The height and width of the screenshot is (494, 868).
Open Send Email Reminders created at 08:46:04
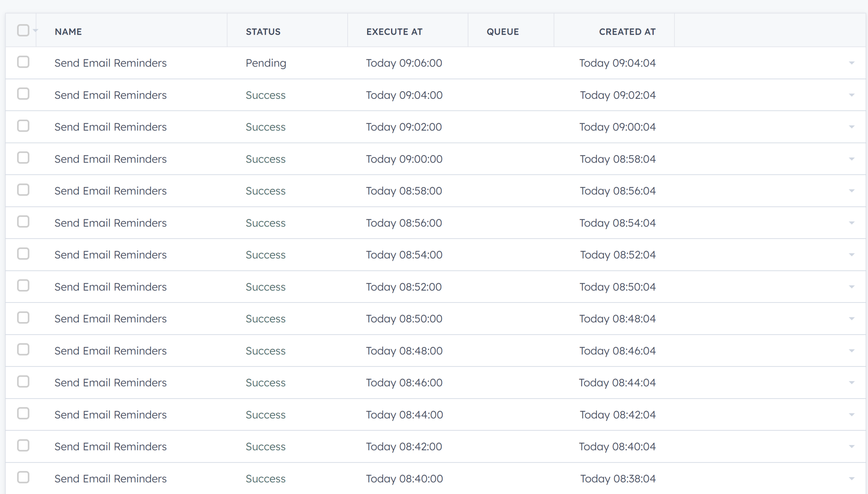click(111, 351)
